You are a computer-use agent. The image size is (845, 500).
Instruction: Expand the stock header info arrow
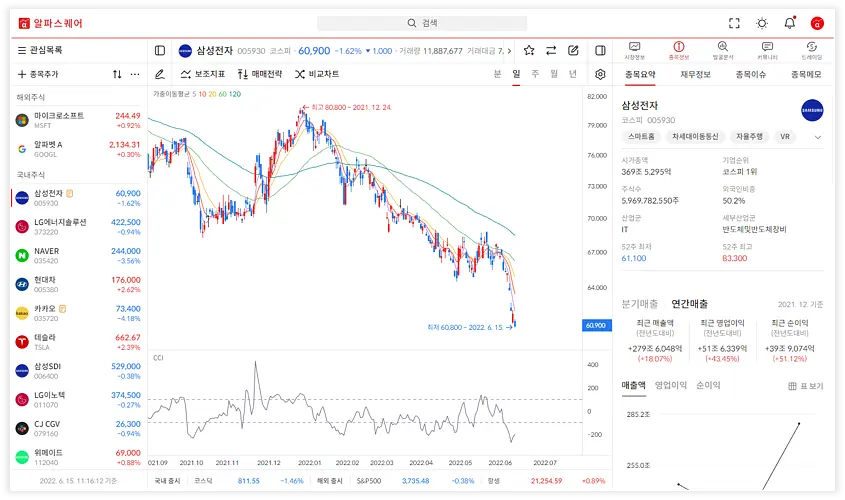point(510,51)
